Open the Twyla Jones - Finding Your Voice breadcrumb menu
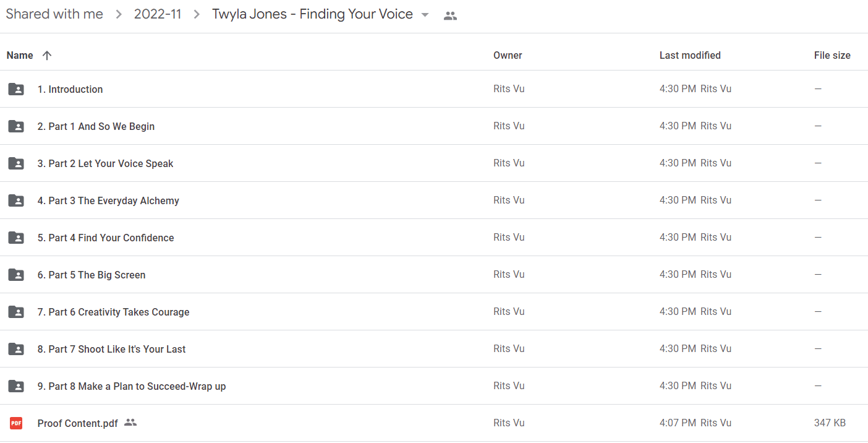This screenshot has width=868, height=443. coord(313,14)
